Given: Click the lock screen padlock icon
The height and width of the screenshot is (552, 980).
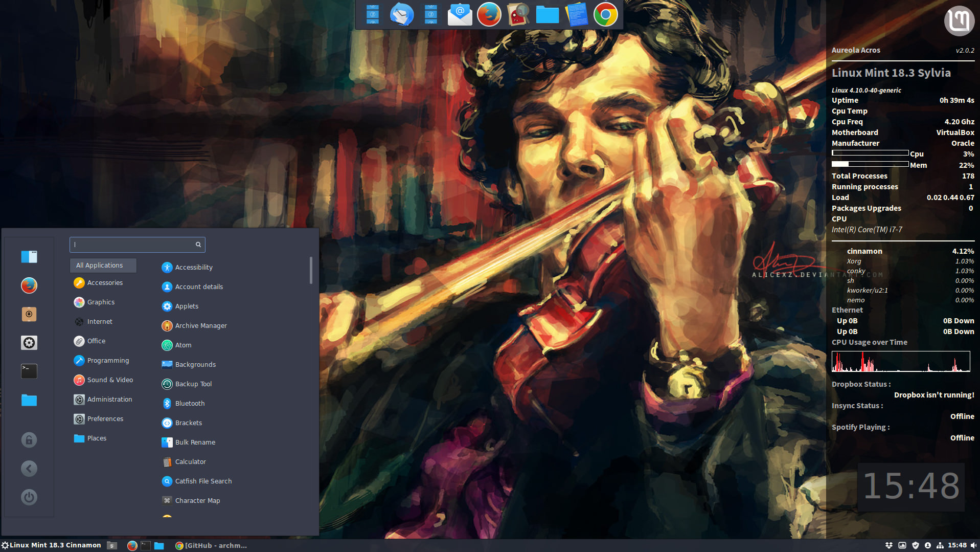Looking at the screenshot, I should coord(29,440).
